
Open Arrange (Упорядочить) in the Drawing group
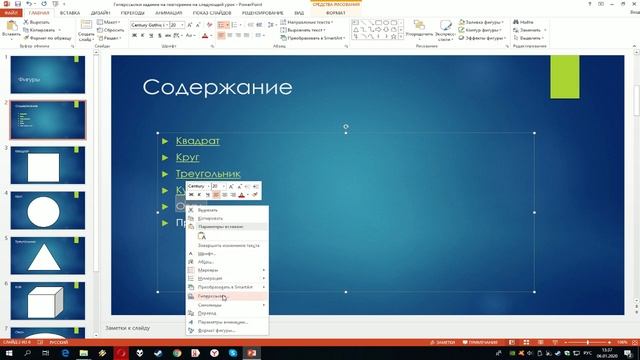click(x=419, y=29)
